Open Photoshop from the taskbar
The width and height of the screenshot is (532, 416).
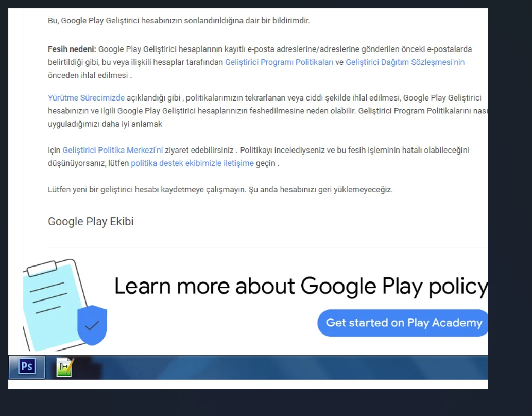click(27, 367)
